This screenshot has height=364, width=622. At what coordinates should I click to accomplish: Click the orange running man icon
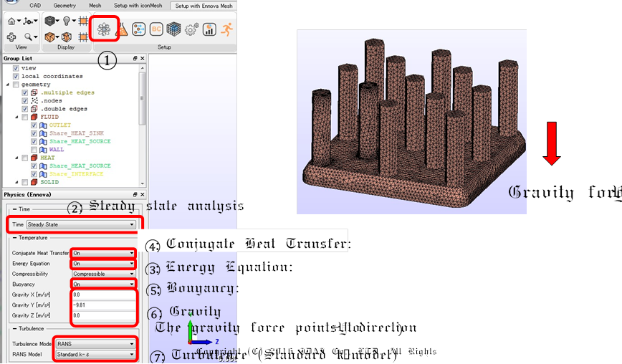click(x=227, y=29)
